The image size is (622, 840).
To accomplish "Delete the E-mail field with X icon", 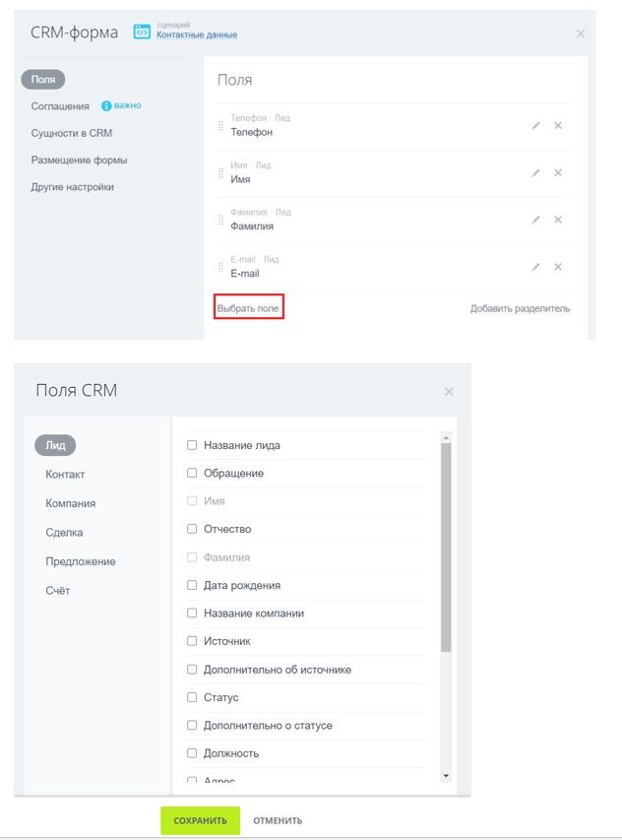I will [x=558, y=267].
